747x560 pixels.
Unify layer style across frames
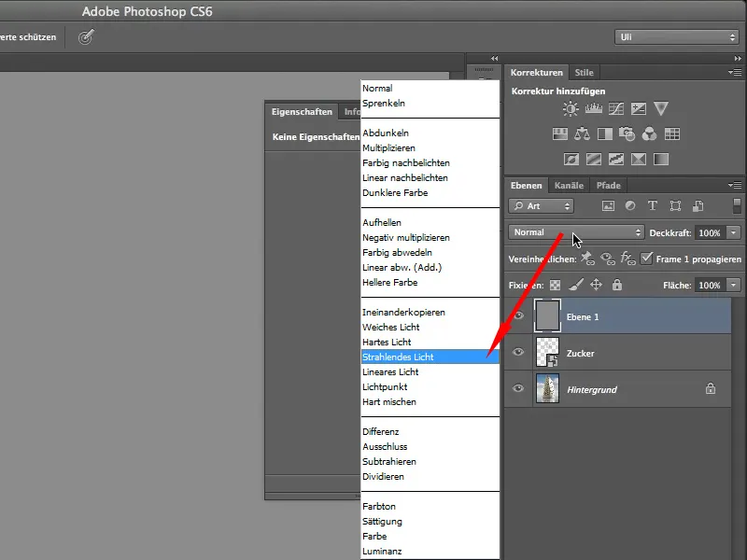coord(627,259)
